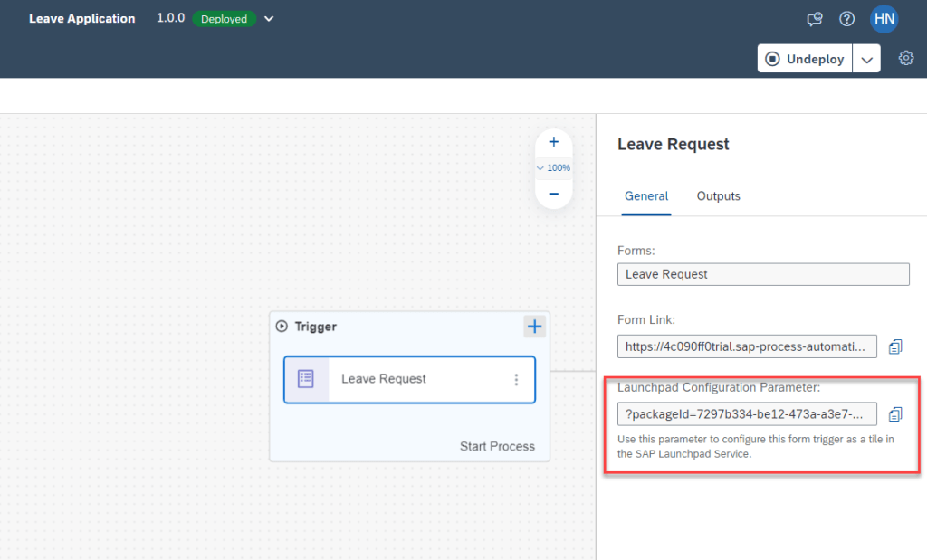
Task: Open the settings gear icon
Action: (x=905, y=59)
